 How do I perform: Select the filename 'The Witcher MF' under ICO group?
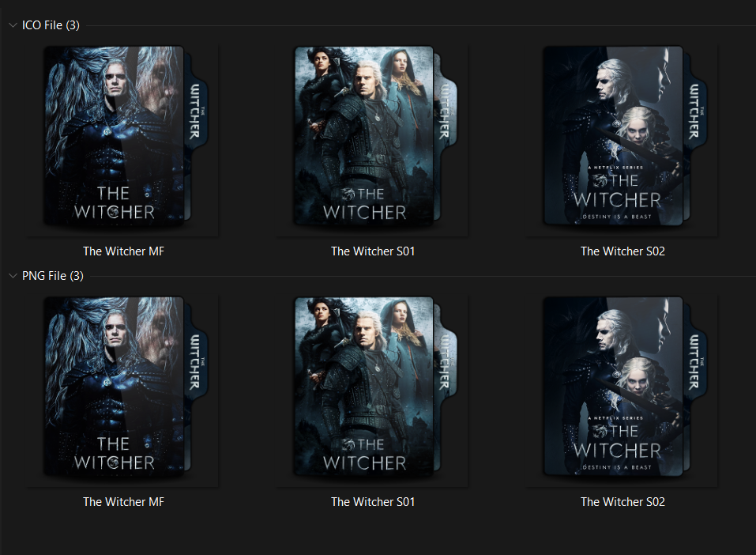[123, 251]
